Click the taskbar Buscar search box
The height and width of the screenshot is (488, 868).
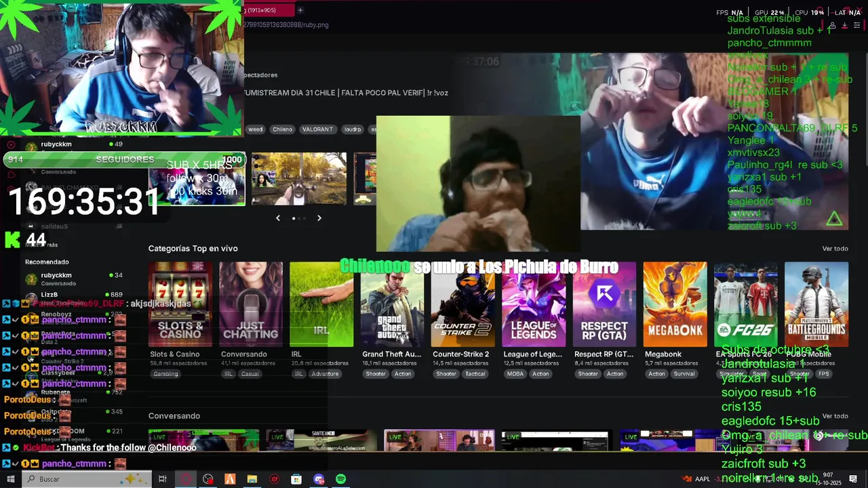click(x=86, y=479)
